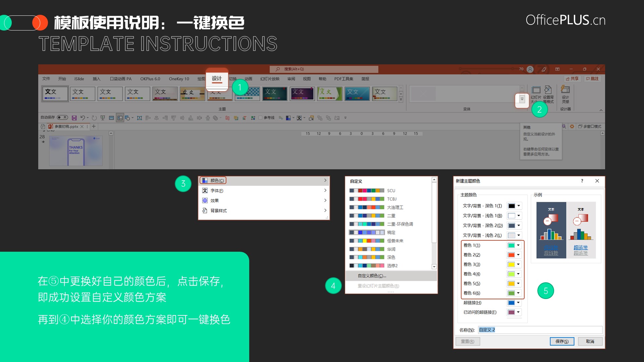This screenshot has width=644, height=362.
Task: Click the dialog help question mark
Action: [582, 181]
